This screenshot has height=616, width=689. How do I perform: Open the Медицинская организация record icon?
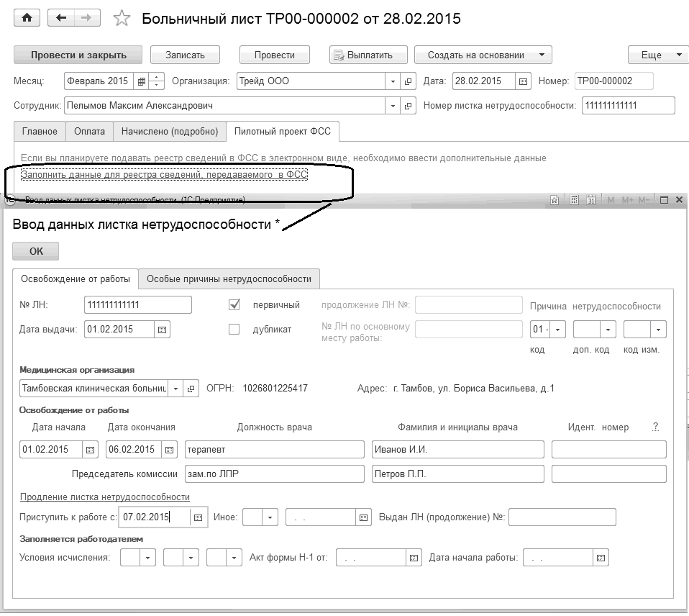click(x=191, y=389)
